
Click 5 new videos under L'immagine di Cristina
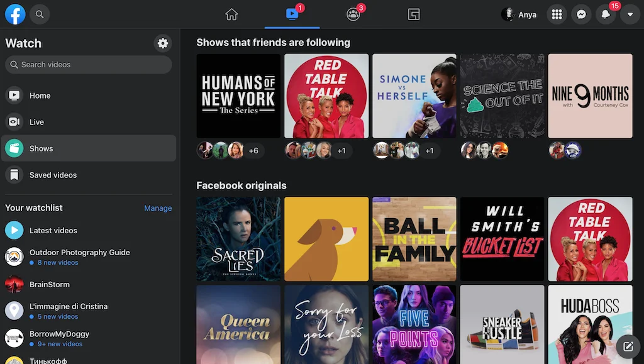[x=58, y=316]
